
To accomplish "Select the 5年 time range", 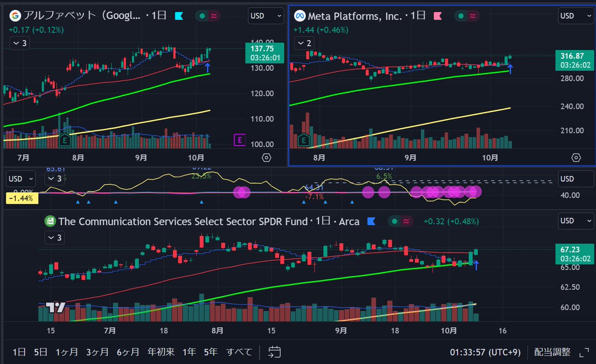I will [x=211, y=352].
